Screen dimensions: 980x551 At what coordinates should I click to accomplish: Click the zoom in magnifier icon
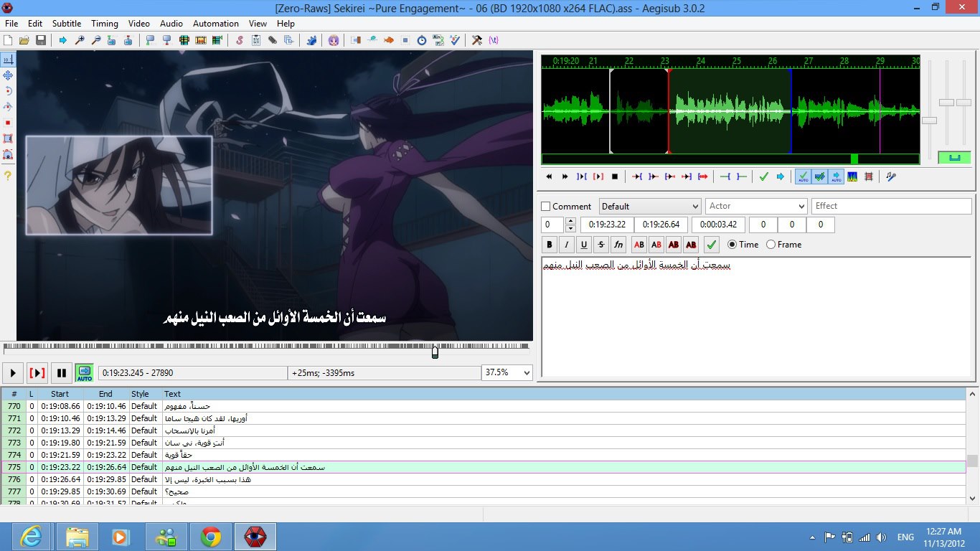point(80,40)
